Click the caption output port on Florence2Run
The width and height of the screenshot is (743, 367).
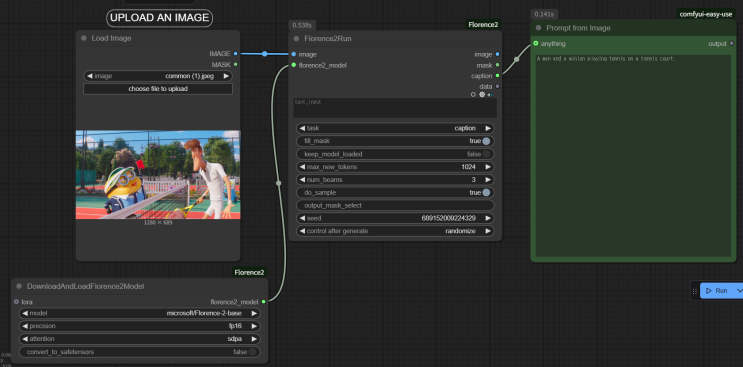[x=497, y=76]
